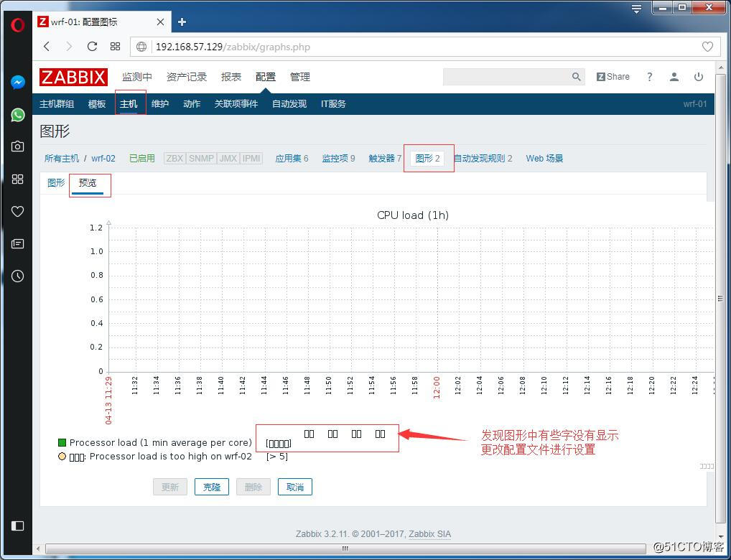Open the 触发器 7 link

click(x=385, y=159)
